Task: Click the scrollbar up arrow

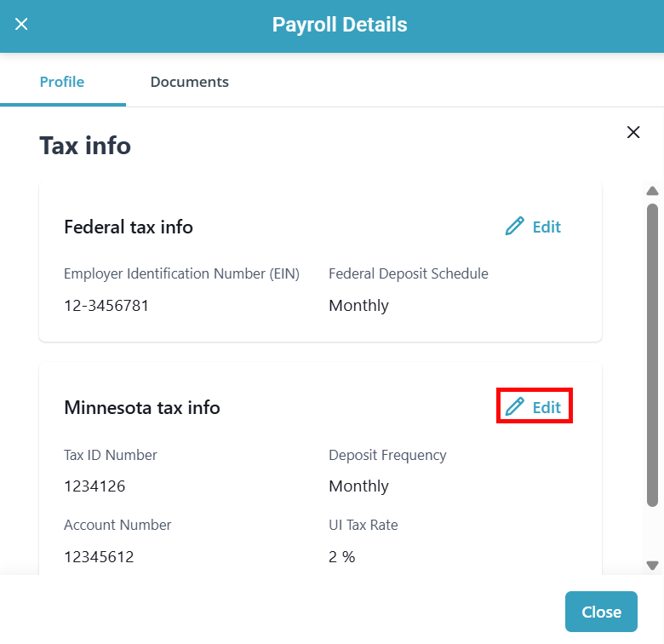Action: pyautogui.click(x=653, y=191)
